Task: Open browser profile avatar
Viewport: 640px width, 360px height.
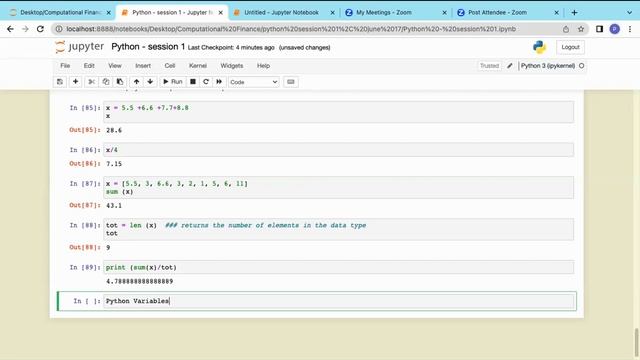Action: tap(614, 29)
